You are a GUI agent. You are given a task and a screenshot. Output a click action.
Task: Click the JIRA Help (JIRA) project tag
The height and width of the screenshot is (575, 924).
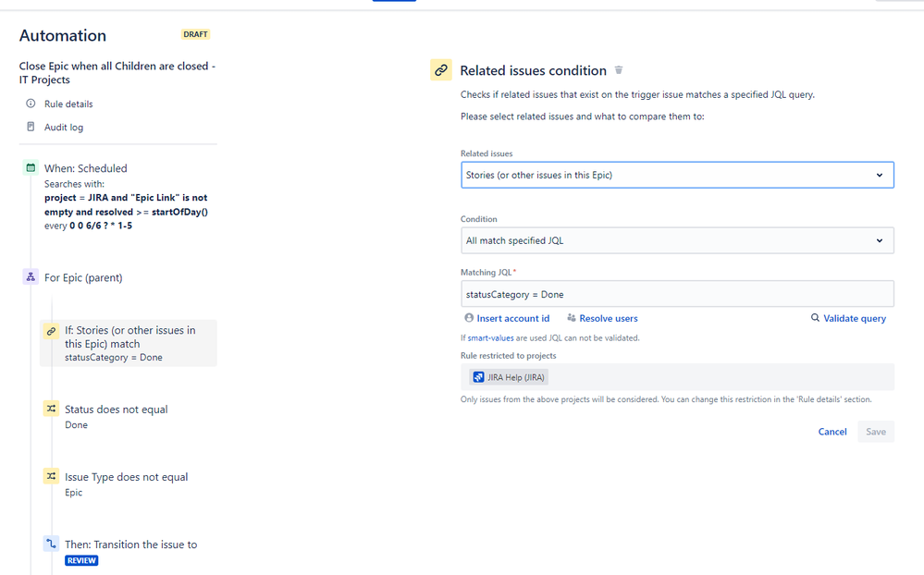pyautogui.click(x=509, y=377)
